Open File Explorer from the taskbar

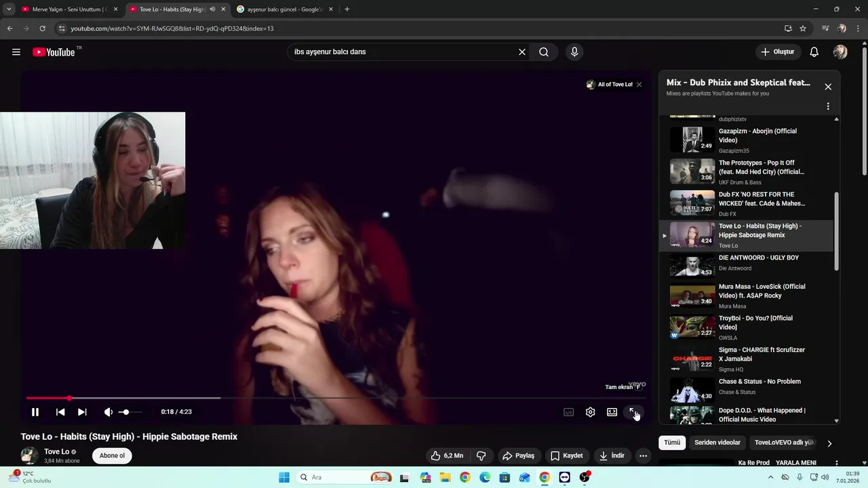(446, 477)
